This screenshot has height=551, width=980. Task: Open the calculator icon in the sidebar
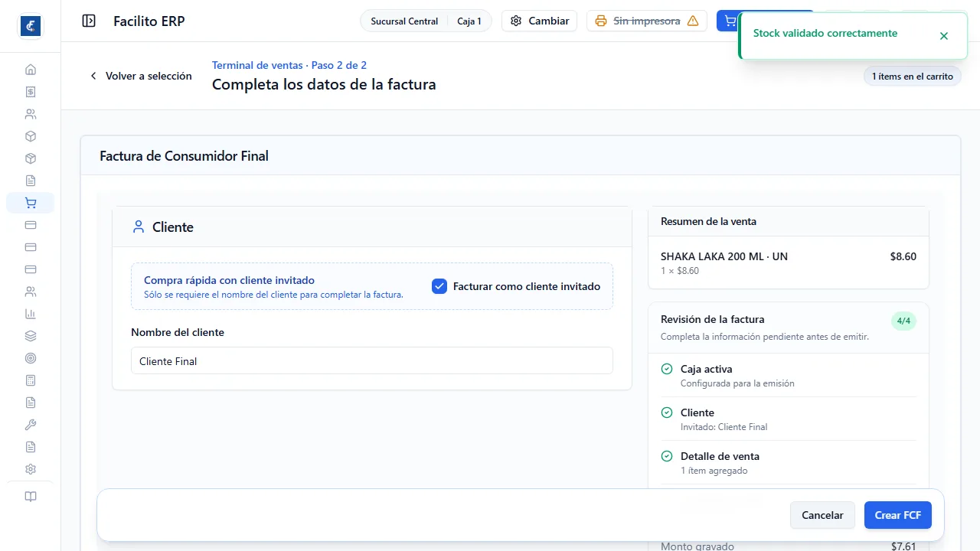click(31, 380)
